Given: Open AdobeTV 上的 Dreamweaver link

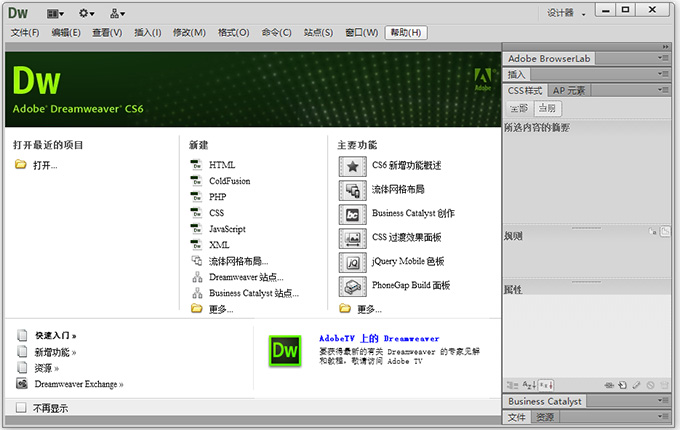Looking at the screenshot, I should 379,339.
